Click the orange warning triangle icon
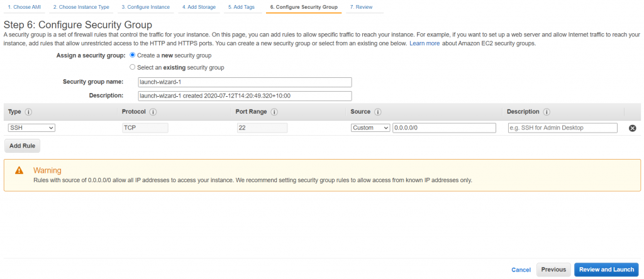Screen dimensions: 644x279 [x=19, y=170]
